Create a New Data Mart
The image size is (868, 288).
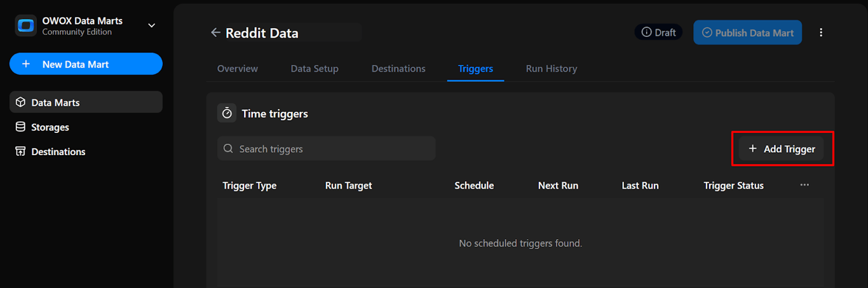click(x=86, y=64)
